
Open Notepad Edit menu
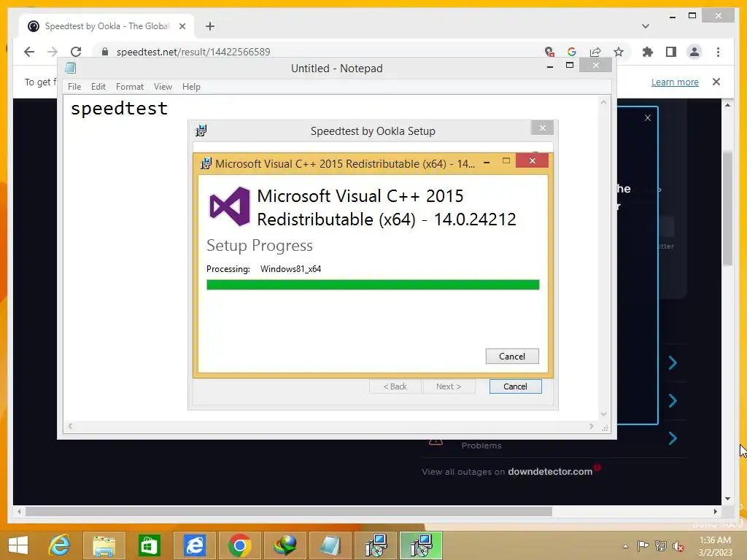click(98, 87)
